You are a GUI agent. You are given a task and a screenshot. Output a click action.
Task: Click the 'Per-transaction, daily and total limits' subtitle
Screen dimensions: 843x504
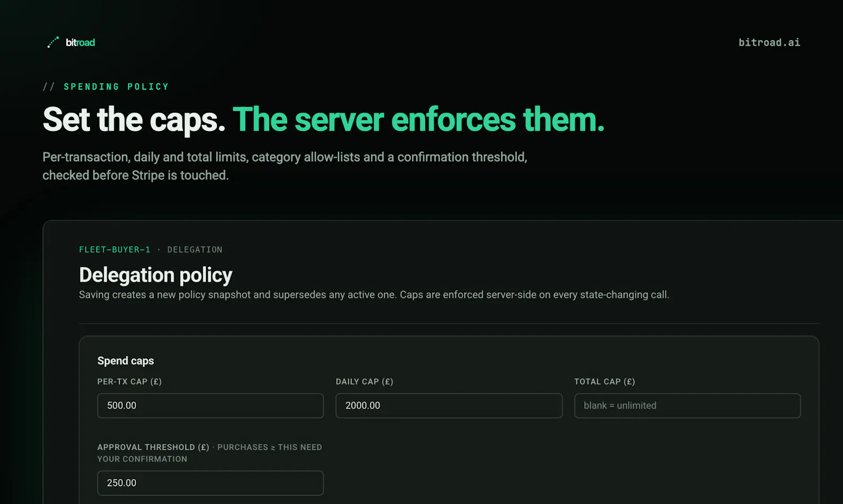click(x=285, y=166)
